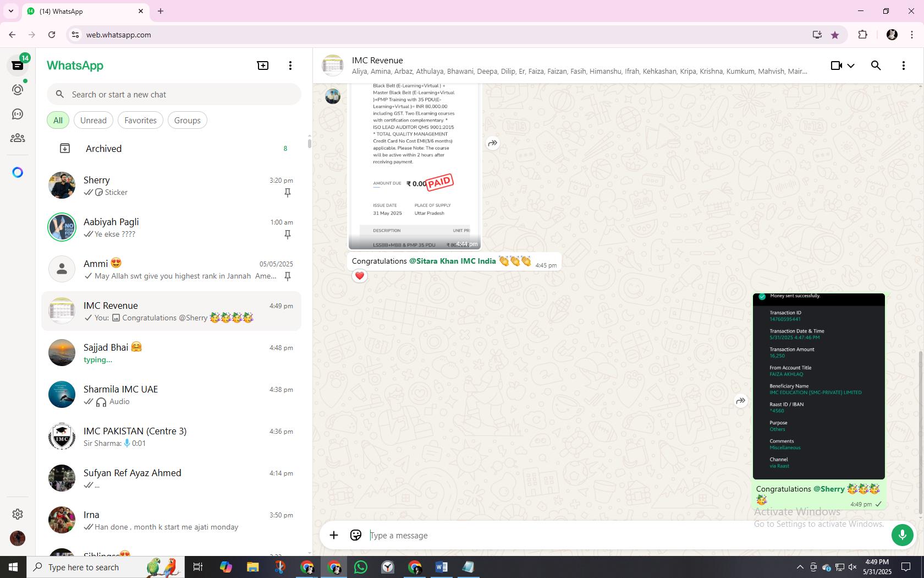Open the Status updates icon

click(18, 90)
